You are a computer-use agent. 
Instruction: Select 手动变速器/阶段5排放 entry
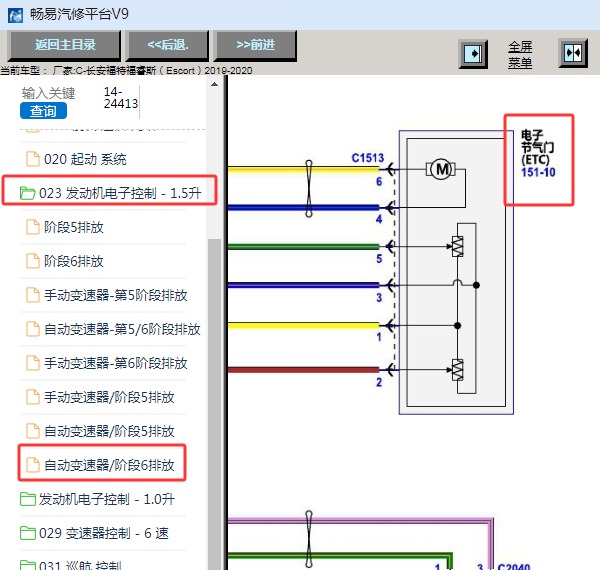109,397
